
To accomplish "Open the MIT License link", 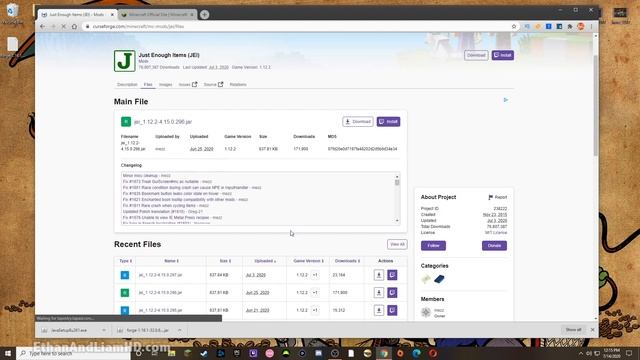I will point(496,233).
